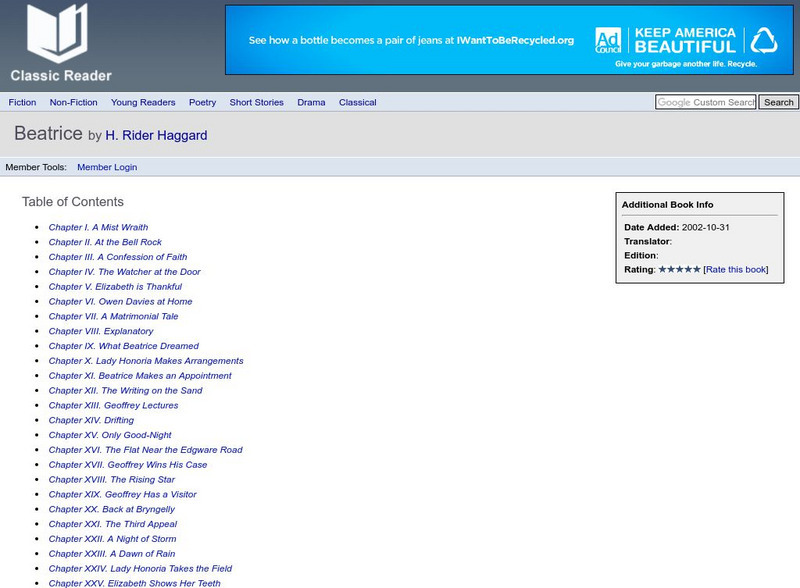The width and height of the screenshot is (800, 588).
Task: Open Chapter XXV. Elizabeth Shows Her Teeth
Action: (x=135, y=582)
